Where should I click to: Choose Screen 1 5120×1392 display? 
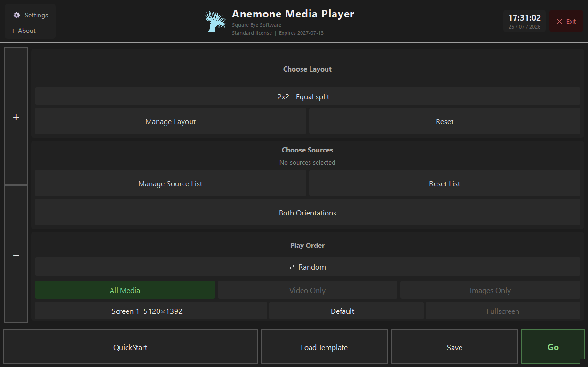click(151, 311)
